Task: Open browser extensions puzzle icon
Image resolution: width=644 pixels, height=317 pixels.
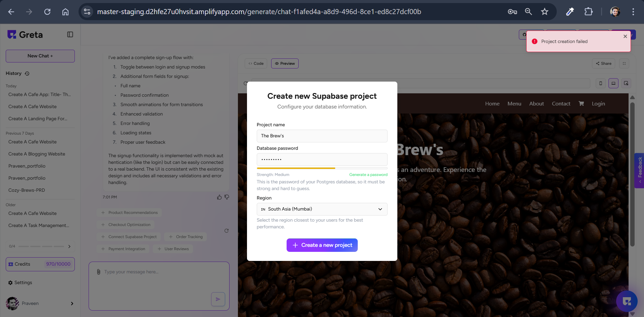Action: (589, 12)
